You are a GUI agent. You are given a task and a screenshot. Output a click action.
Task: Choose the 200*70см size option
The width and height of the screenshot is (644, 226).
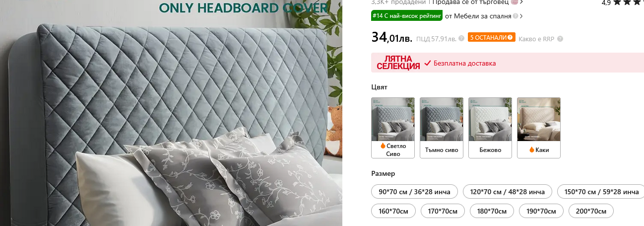[x=591, y=211]
